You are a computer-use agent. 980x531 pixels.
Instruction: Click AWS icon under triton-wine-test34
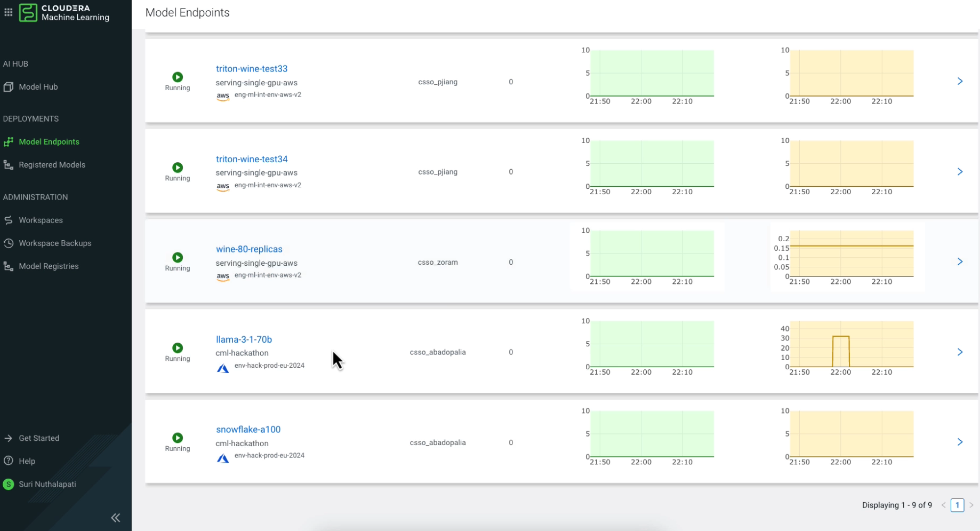[223, 186]
